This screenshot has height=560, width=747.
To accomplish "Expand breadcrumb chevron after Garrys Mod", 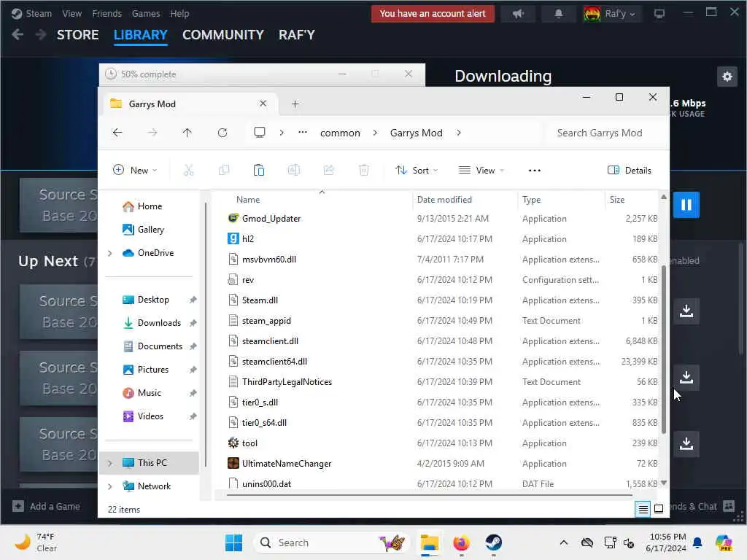I will 459,133.
